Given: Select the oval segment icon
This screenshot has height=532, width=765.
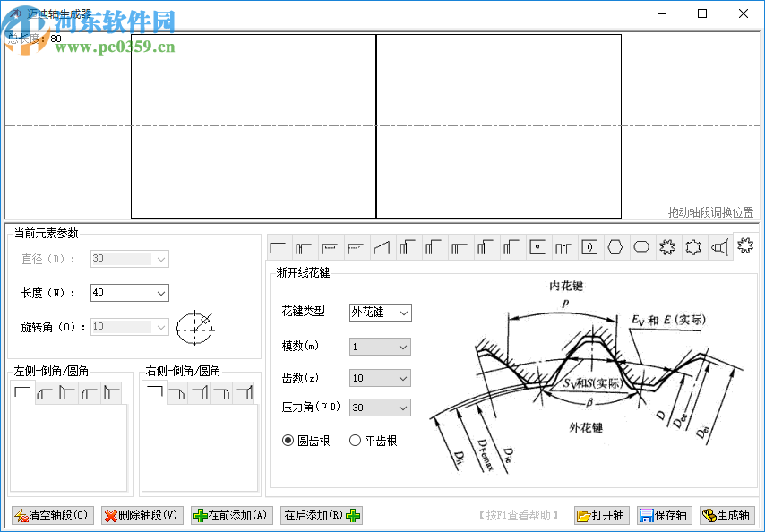Looking at the screenshot, I should [x=641, y=246].
